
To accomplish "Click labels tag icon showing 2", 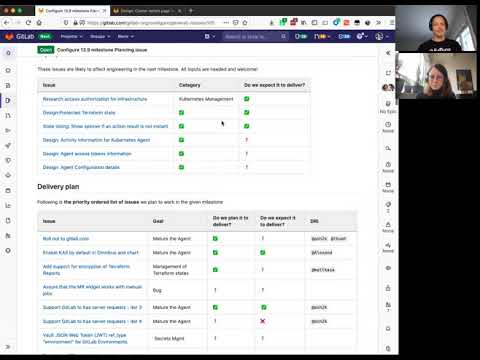I will (x=388, y=204).
